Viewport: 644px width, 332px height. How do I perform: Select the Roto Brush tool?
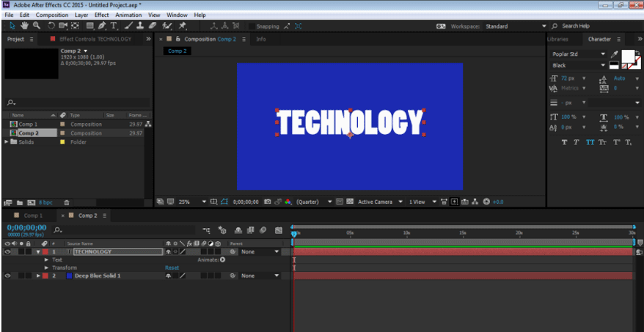click(x=167, y=26)
